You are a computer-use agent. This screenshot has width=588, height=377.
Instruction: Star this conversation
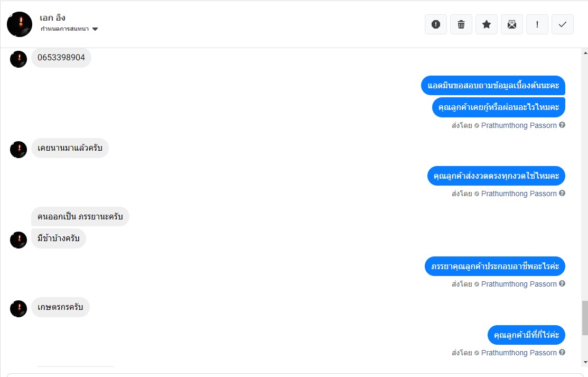pyautogui.click(x=487, y=24)
